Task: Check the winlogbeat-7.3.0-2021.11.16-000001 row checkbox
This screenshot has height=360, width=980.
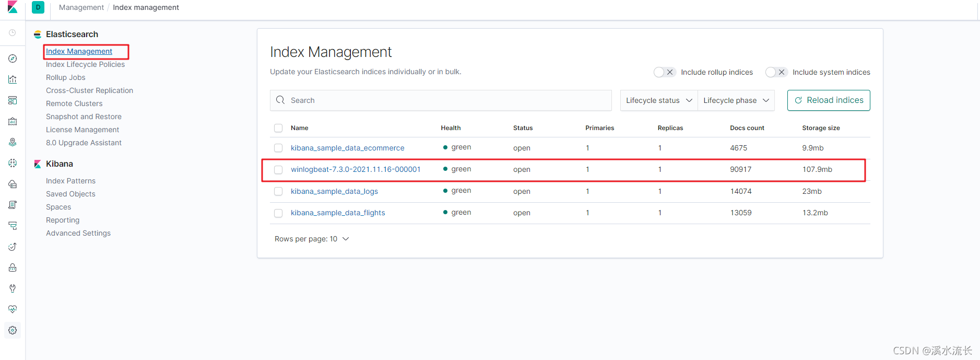Action: [278, 170]
